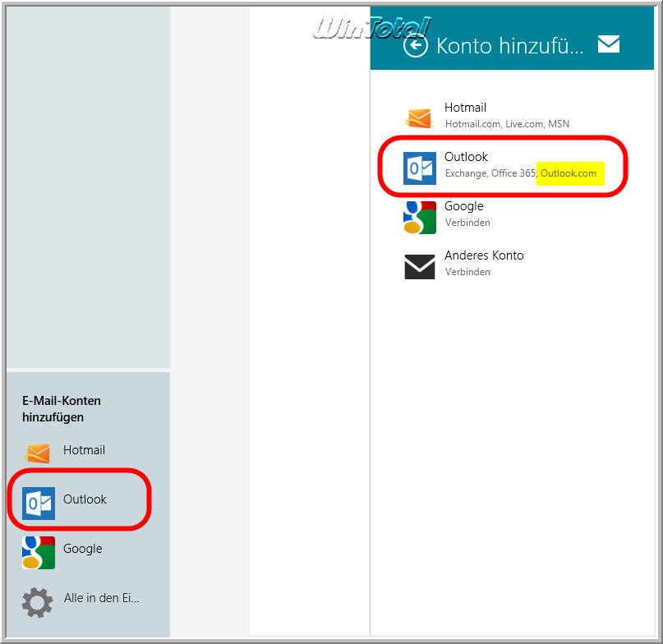Click 'E-Mail-Konten hinzufügen' heading
This screenshot has width=663, height=644.
click(x=62, y=409)
